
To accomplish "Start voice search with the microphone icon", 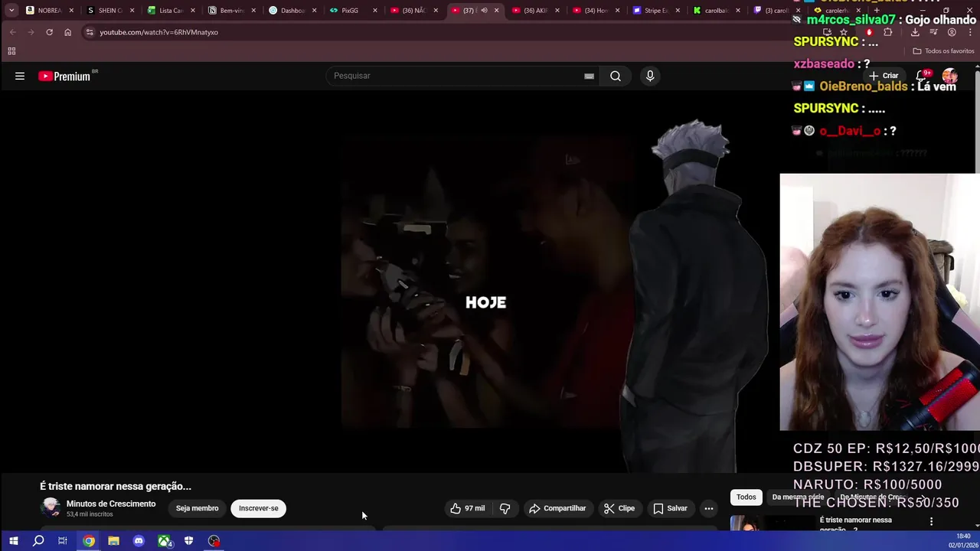I will 650,76.
